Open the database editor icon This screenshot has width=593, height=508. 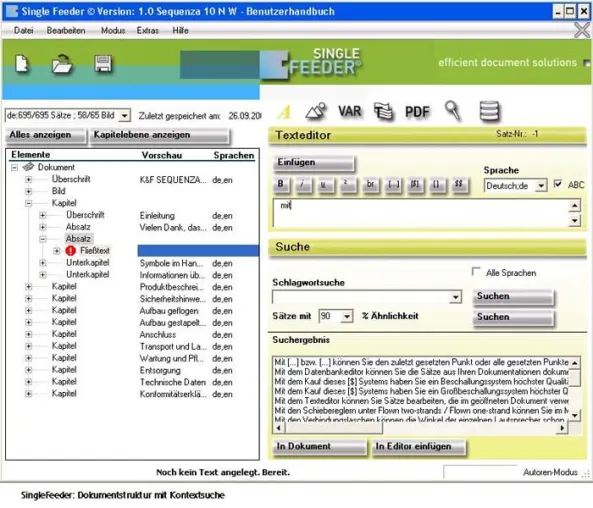(489, 112)
